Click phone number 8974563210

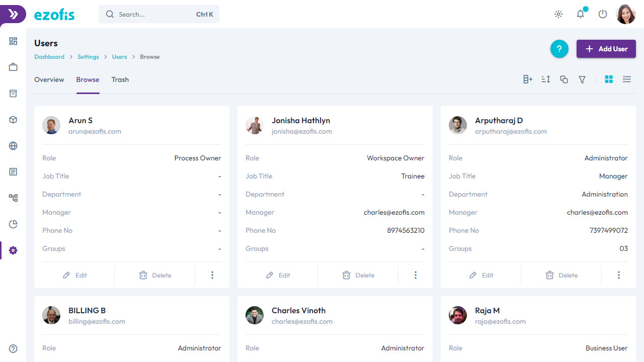tap(406, 230)
